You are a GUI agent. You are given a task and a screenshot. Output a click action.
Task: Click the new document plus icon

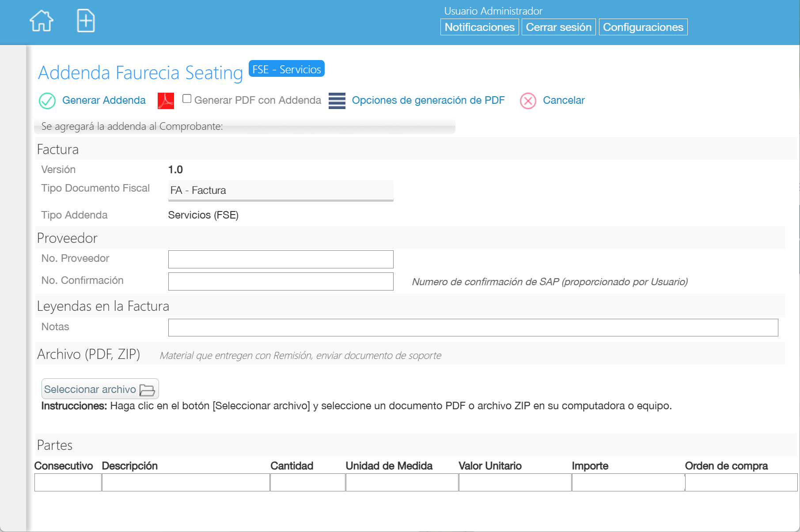pyautogui.click(x=86, y=21)
